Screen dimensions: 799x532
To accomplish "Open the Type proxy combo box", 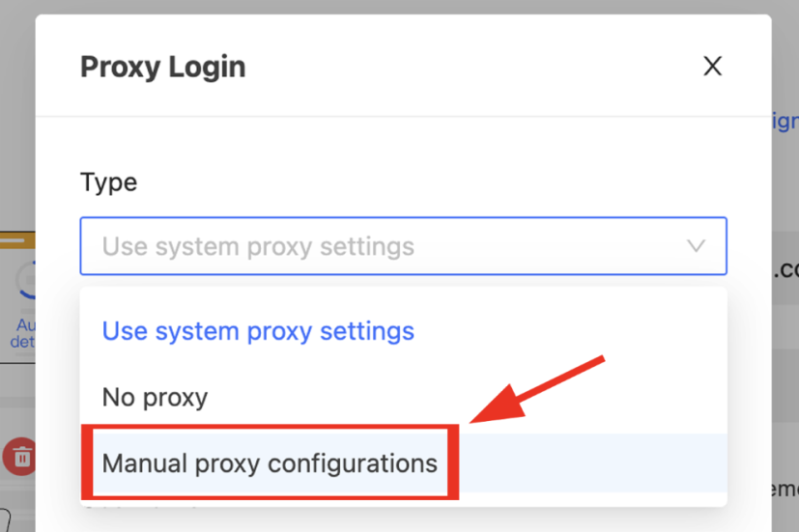I will pyautogui.click(x=403, y=246).
